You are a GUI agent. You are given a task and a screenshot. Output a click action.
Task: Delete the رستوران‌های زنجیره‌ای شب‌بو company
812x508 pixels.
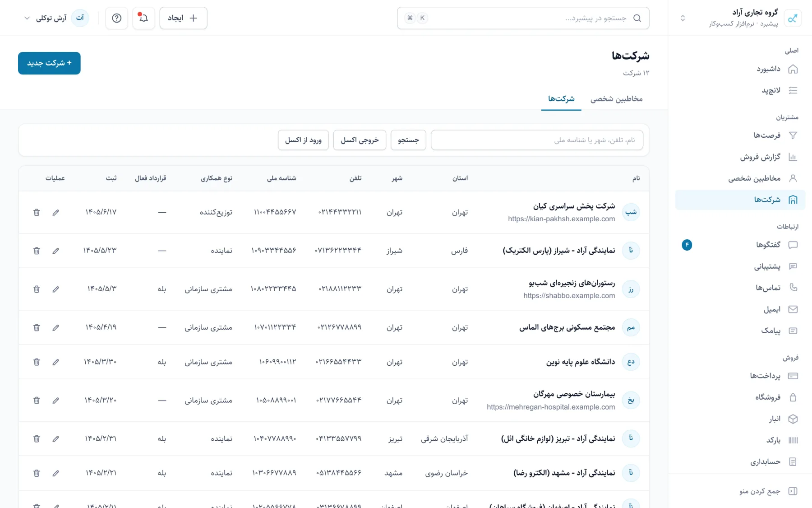click(37, 289)
